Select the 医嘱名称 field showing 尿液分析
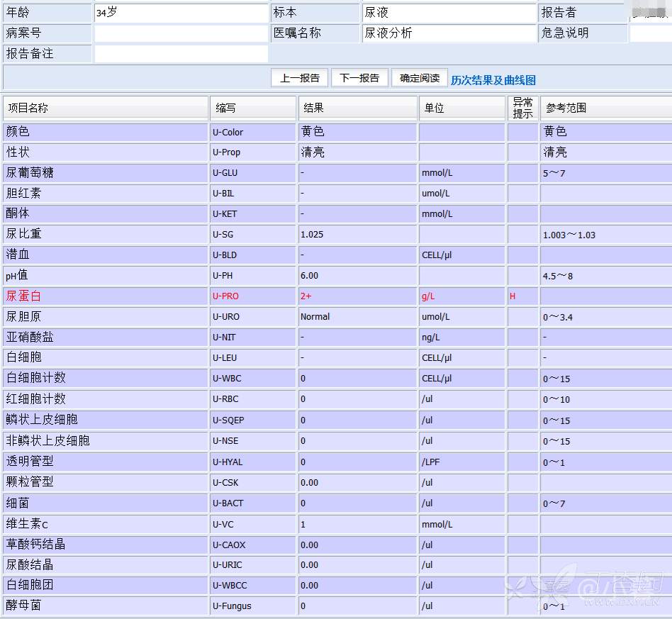Screen dimensions: 672x619 pos(449,33)
